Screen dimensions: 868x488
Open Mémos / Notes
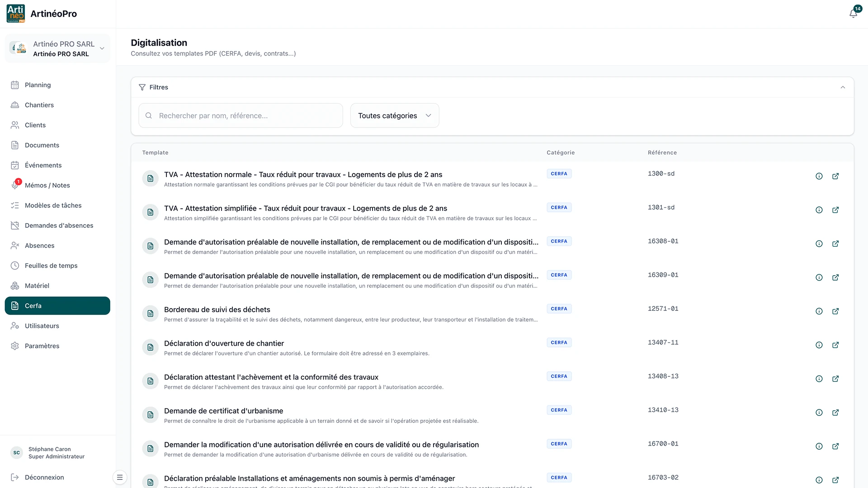pyautogui.click(x=57, y=185)
